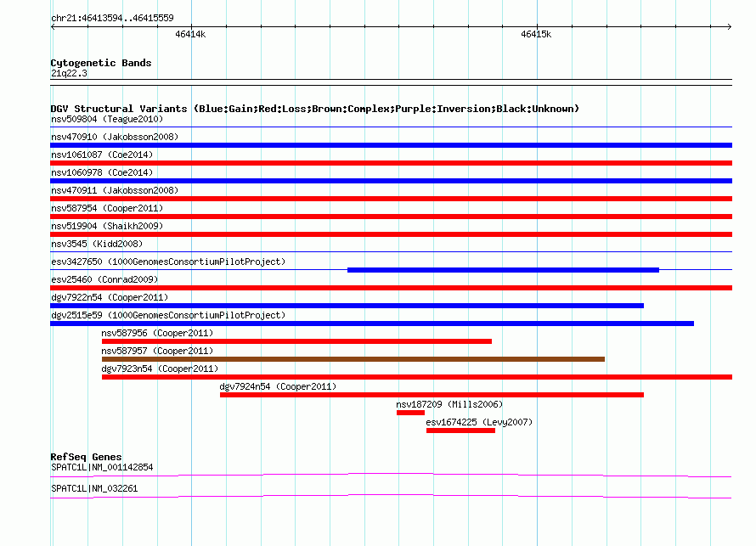The image size is (756, 546).
Task: Open the nsv1061087 (Coe2014) variant label
Action: (x=102, y=155)
